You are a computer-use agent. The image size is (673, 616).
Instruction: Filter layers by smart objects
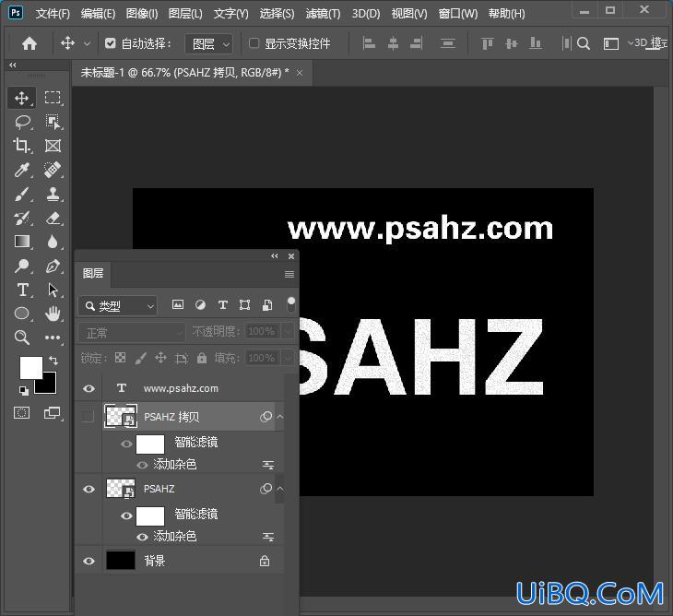point(267,305)
